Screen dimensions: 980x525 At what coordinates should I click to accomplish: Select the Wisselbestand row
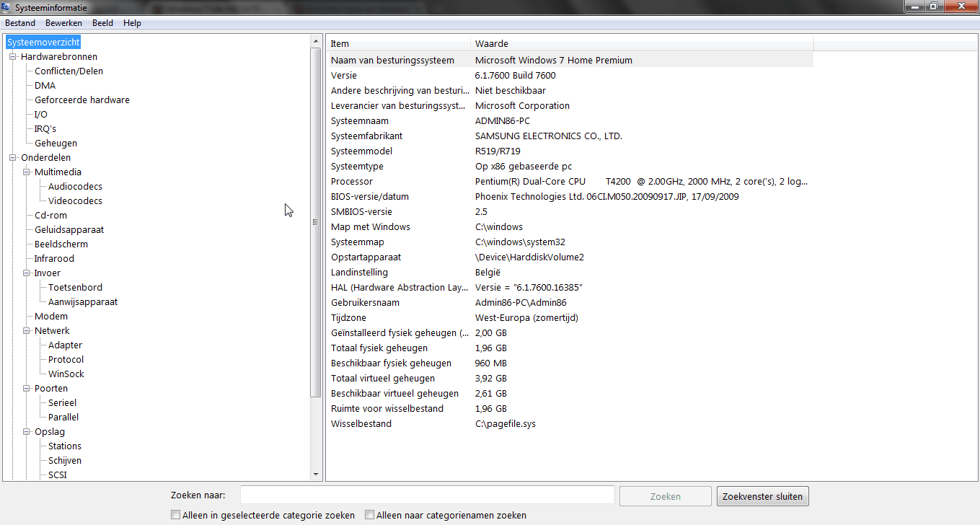click(x=570, y=424)
